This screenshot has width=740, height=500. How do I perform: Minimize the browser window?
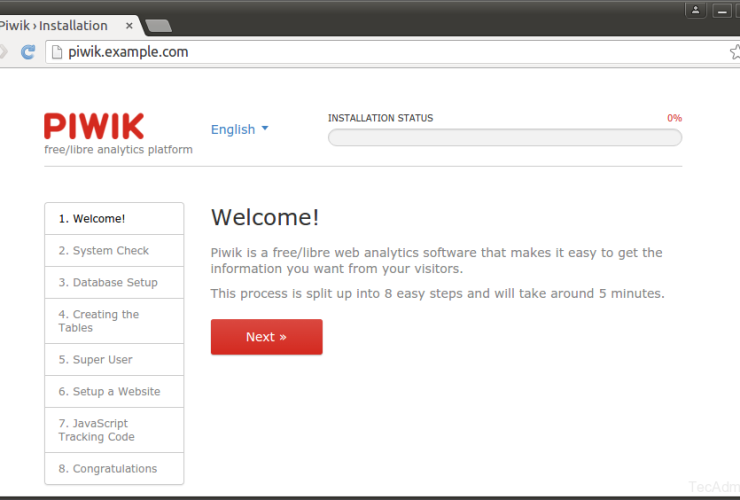(x=721, y=10)
